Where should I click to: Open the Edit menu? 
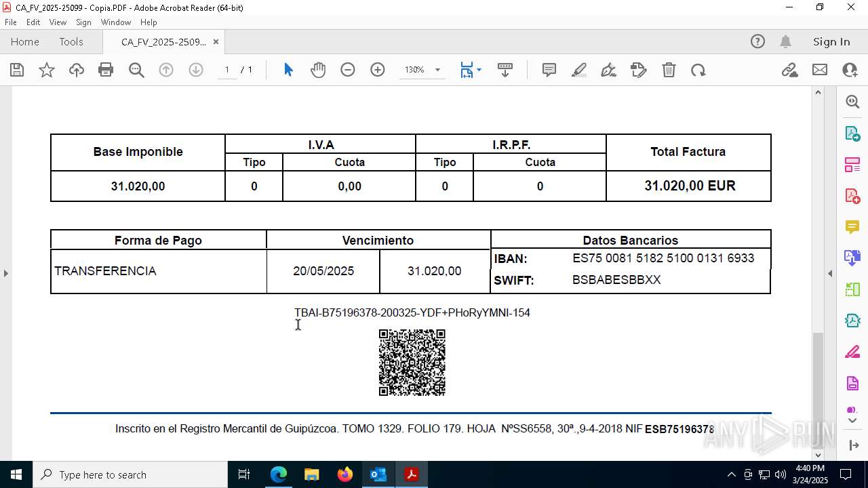pyautogui.click(x=33, y=22)
